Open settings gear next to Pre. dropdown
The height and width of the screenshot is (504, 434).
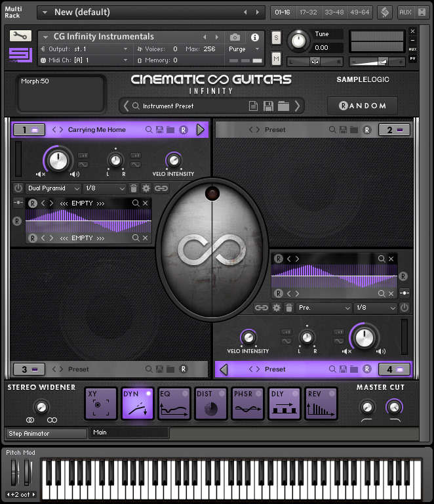pyautogui.click(x=277, y=308)
